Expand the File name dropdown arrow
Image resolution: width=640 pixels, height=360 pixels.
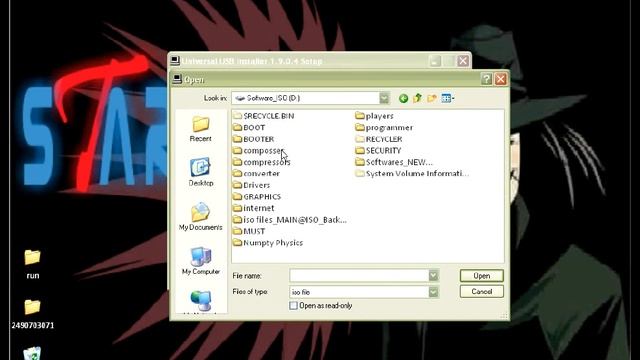(433, 276)
